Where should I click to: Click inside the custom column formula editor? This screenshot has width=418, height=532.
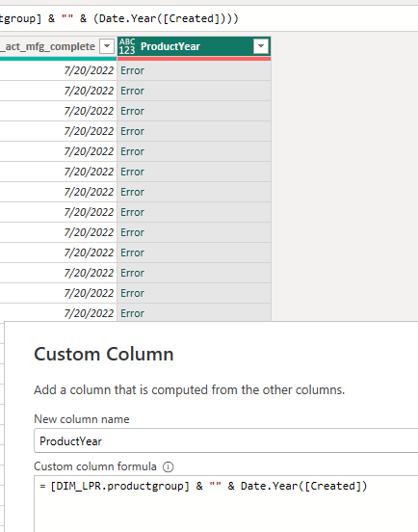[226, 504]
